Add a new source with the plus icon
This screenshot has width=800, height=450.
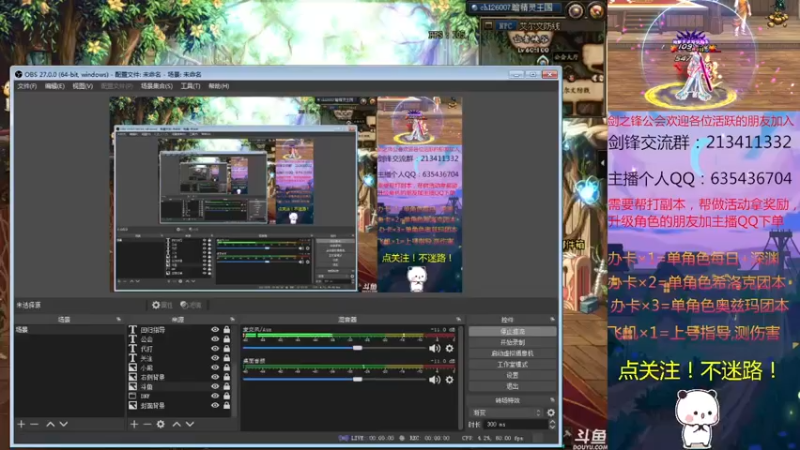[134, 424]
